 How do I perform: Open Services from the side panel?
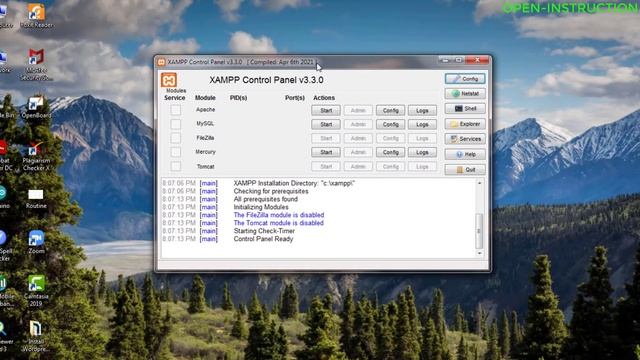coord(465,139)
